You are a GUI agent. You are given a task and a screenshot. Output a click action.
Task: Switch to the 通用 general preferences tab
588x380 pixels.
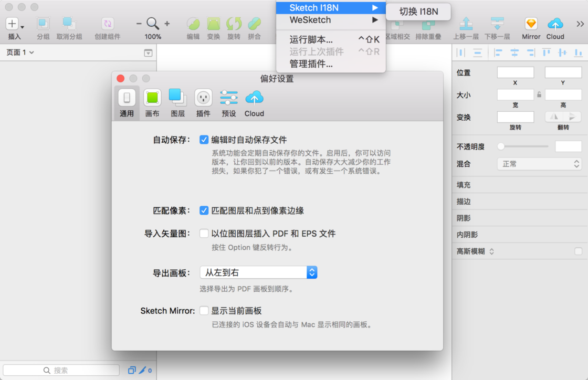(x=127, y=103)
